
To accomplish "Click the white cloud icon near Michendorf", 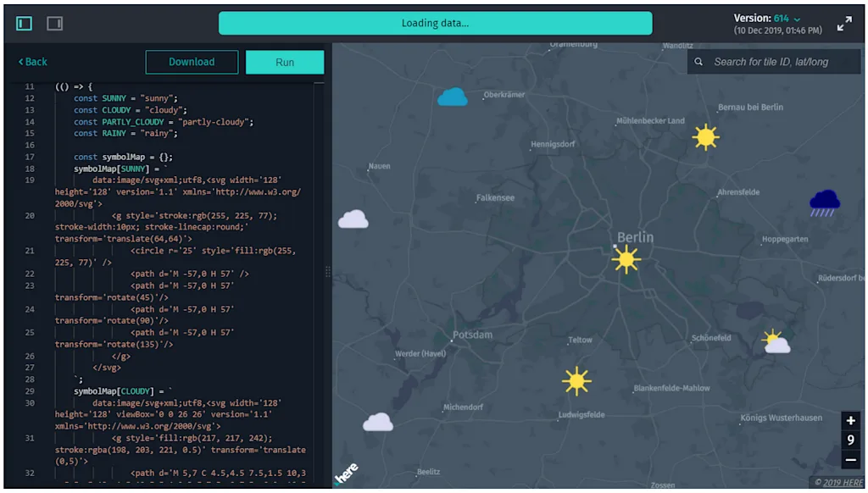I will 377,422.
